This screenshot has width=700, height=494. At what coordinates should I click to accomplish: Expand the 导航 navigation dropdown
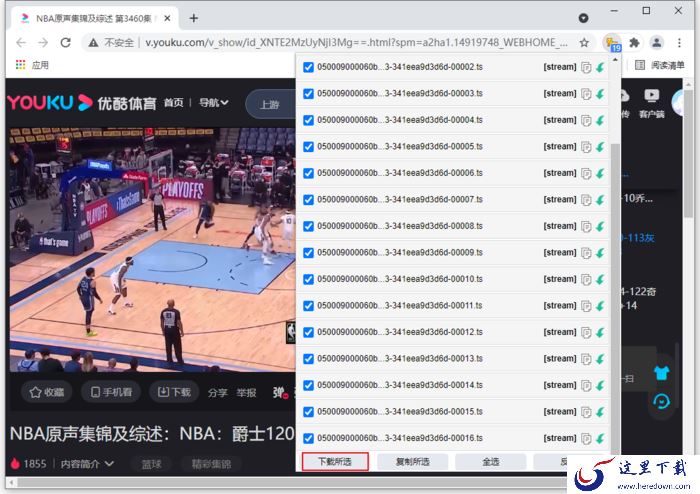coord(214,103)
